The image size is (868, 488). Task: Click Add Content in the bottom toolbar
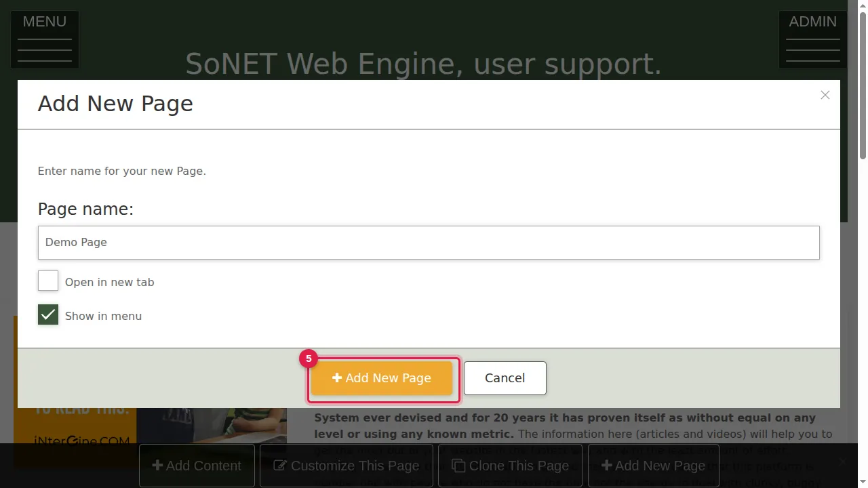[x=197, y=466]
